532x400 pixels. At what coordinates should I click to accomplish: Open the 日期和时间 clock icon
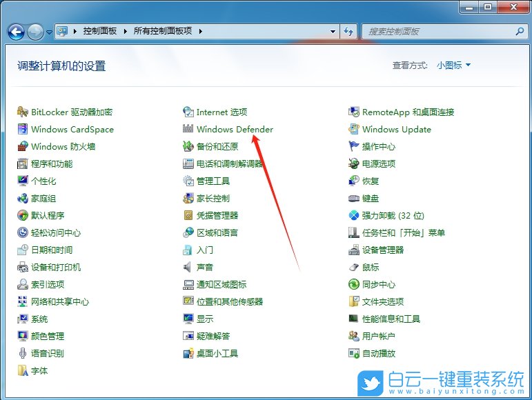pyautogui.click(x=22, y=250)
